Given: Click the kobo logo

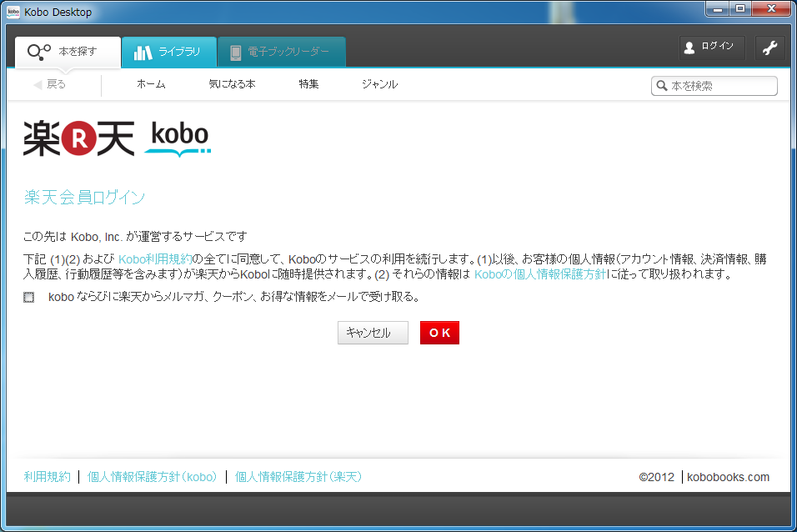Looking at the screenshot, I should (x=178, y=138).
